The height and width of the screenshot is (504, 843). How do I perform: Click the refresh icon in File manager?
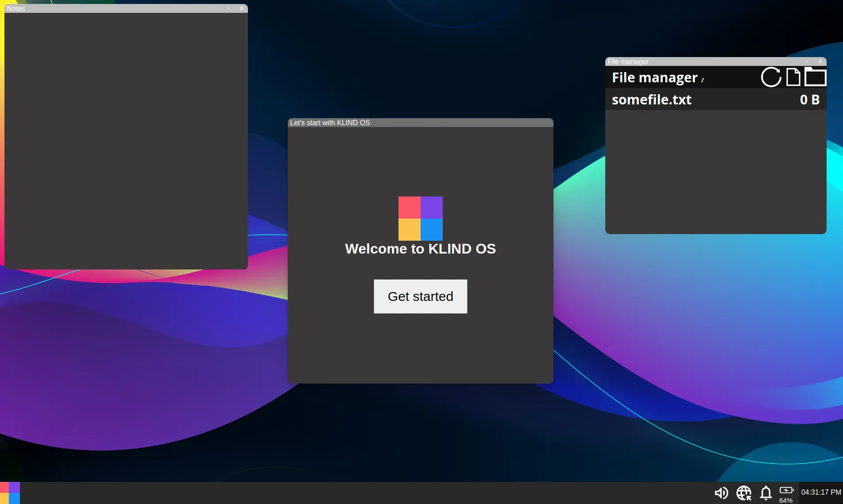771,77
